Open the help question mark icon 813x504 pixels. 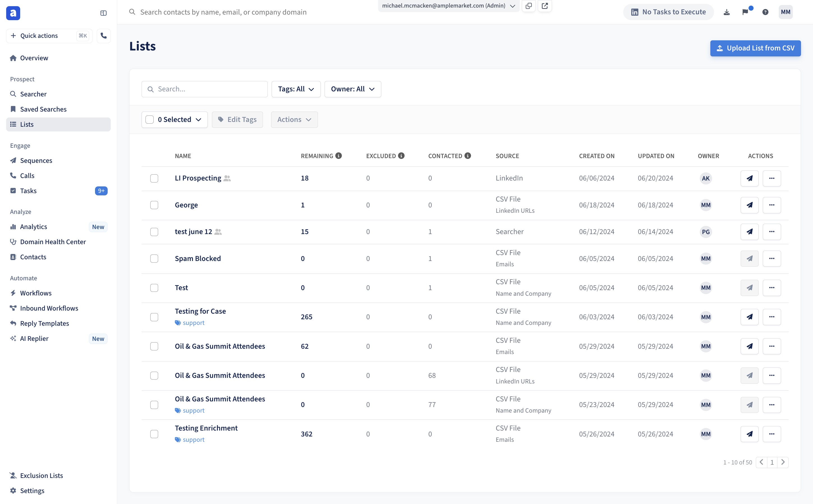[765, 12]
